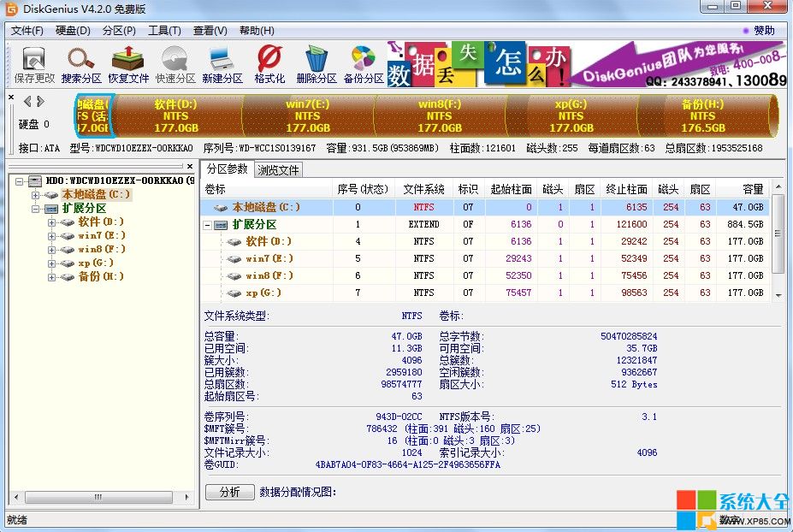Image resolution: width=793 pixels, height=532 pixels.
Task: Sort by 卷标 column header
Action: click(267, 189)
